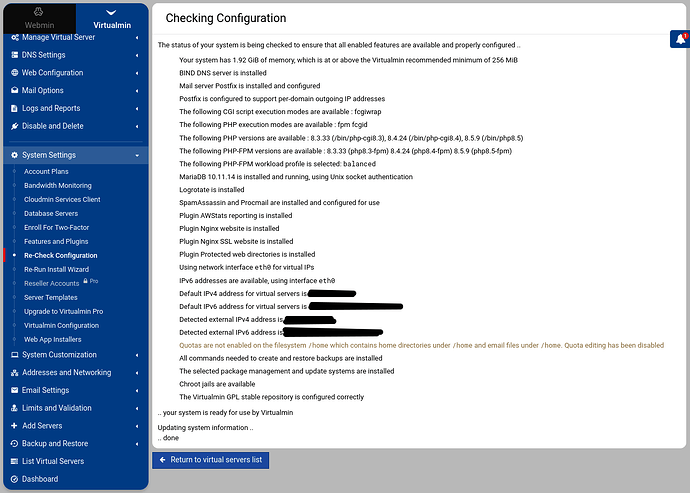Expand DNS Settings arrow

pyautogui.click(x=137, y=55)
